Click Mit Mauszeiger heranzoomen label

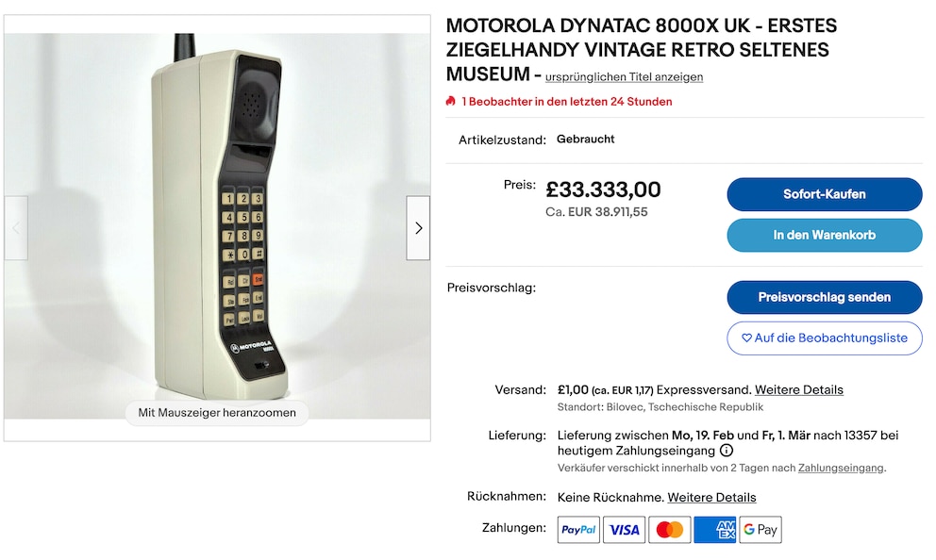tap(217, 413)
